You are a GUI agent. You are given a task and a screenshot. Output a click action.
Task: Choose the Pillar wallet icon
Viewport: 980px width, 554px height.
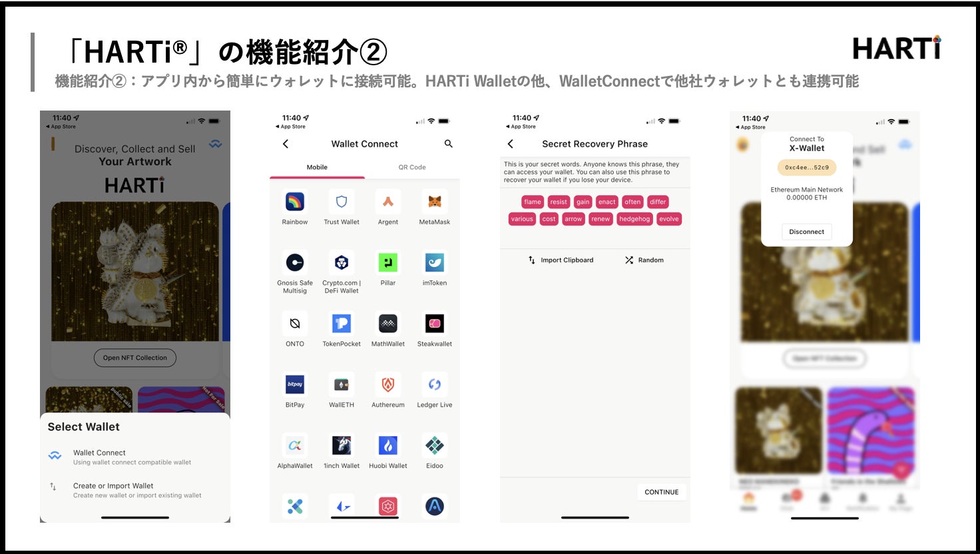tap(388, 263)
